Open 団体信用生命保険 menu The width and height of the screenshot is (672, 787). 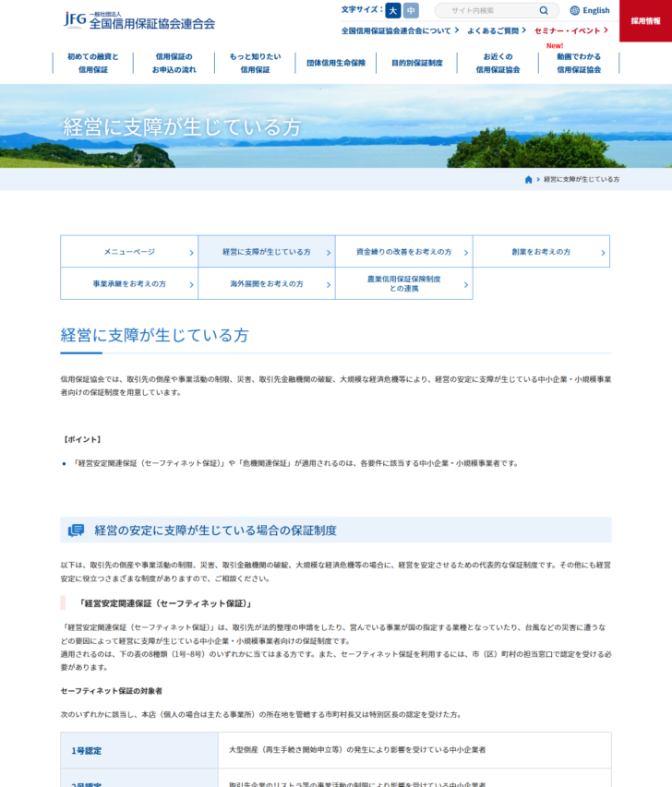click(x=336, y=64)
